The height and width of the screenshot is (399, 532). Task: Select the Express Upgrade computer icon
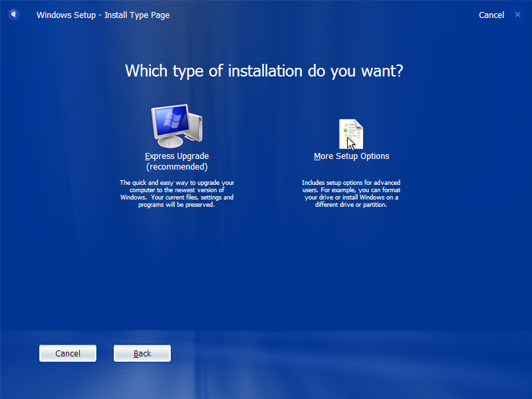pos(177,126)
